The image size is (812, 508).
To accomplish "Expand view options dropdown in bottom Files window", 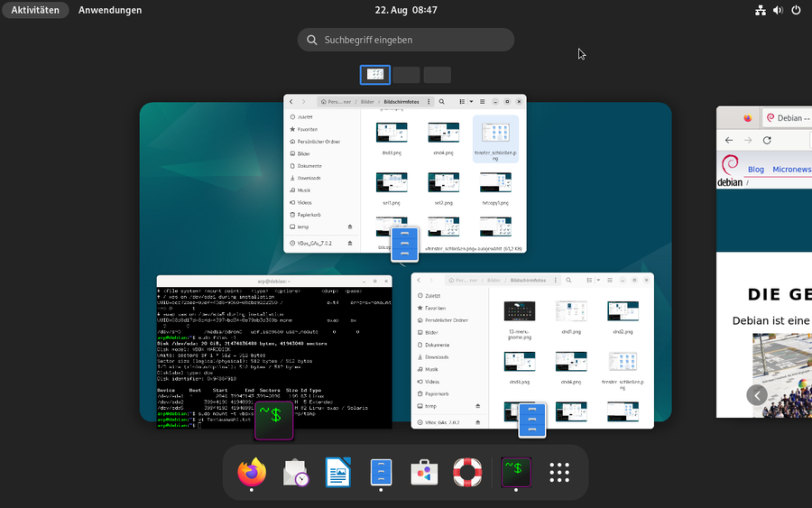I will click(x=598, y=280).
